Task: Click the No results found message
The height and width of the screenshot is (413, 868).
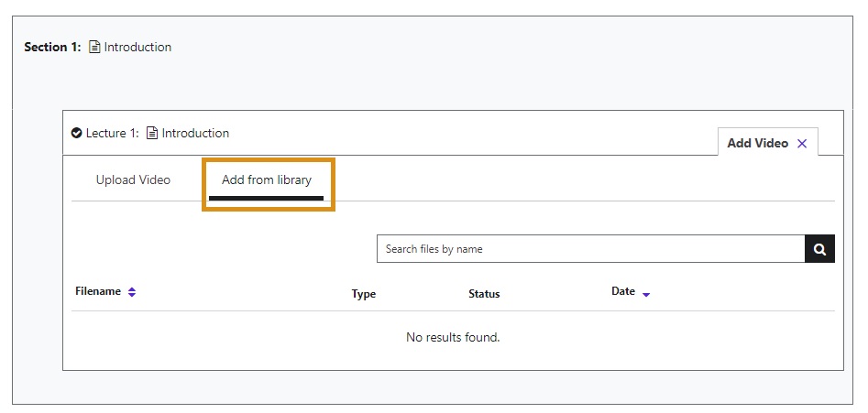Action: pyautogui.click(x=453, y=338)
